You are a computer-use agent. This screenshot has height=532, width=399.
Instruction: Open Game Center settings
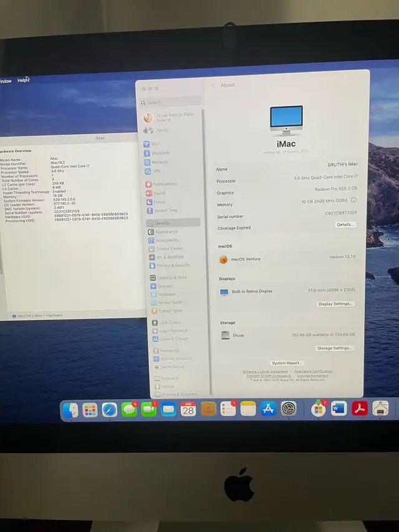[x=169, y=367]
